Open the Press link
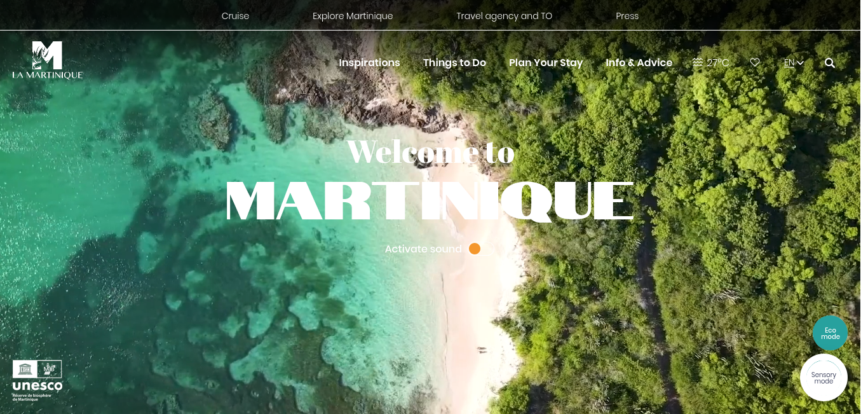The image size is (868, 414). [627, 16]
